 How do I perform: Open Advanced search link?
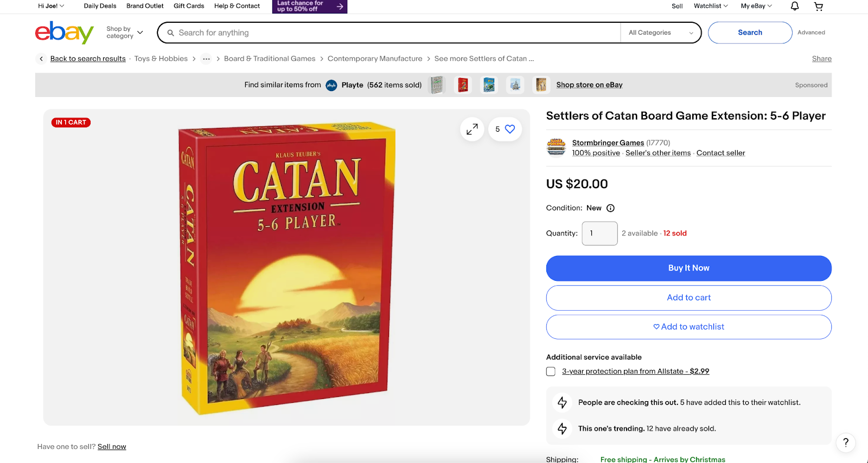click(x=811, y=33)
